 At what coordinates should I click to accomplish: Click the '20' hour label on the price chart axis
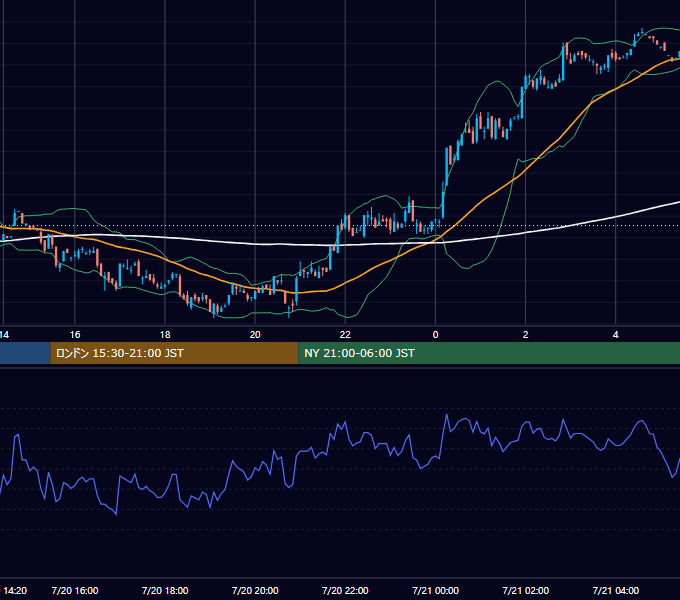tap(255, 335)
